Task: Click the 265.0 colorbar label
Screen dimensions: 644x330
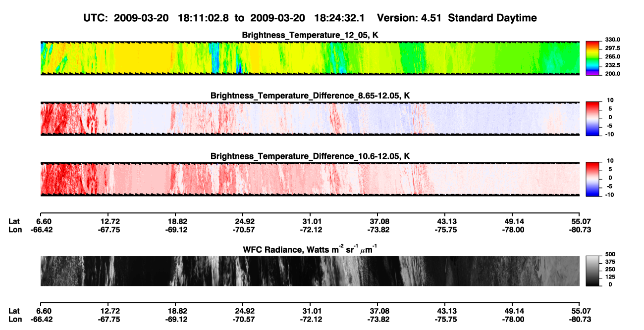Action: click(612, 56)
